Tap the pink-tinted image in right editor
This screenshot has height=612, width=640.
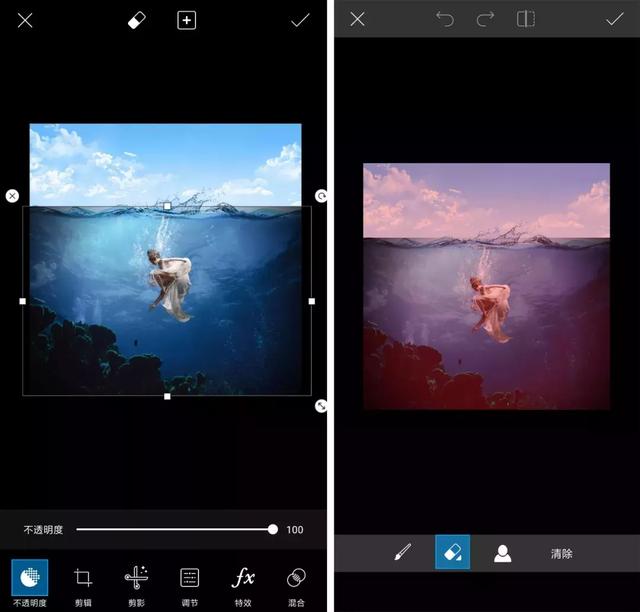pos(487,286)
